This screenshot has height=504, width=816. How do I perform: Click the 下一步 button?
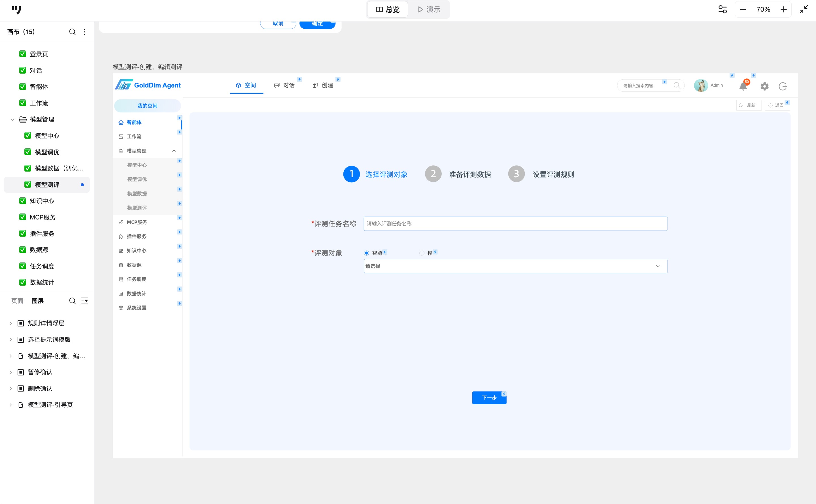(489, 398)
